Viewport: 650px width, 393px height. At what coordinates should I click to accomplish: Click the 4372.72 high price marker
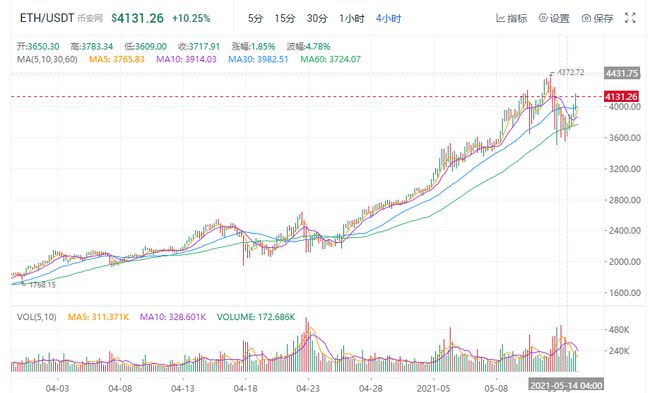[570, 72]
